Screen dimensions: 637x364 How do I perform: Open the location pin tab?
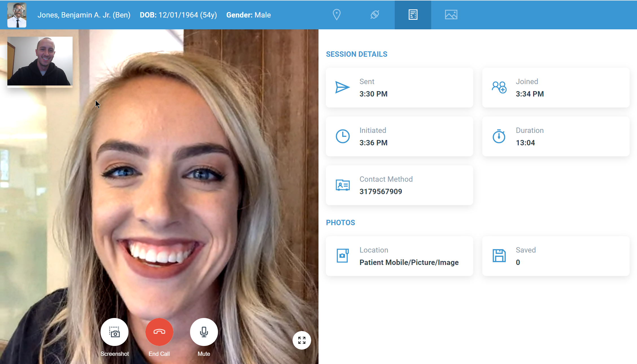(x=337, y=15)
